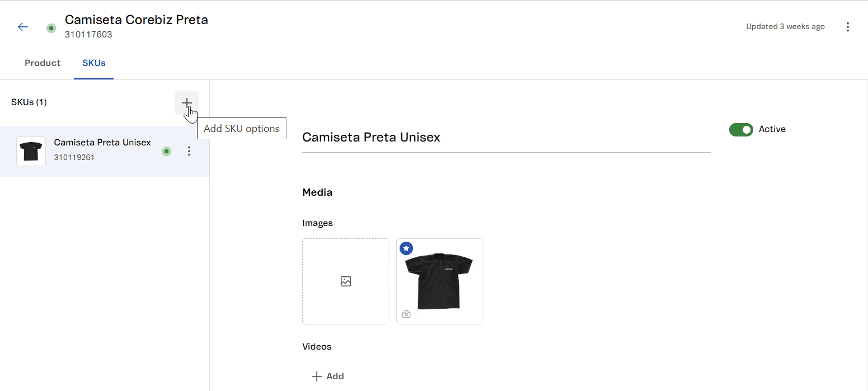Viewport: 868px width, 391px height.
Task: Click the plus icon to add SKU options
Action: 186,102
